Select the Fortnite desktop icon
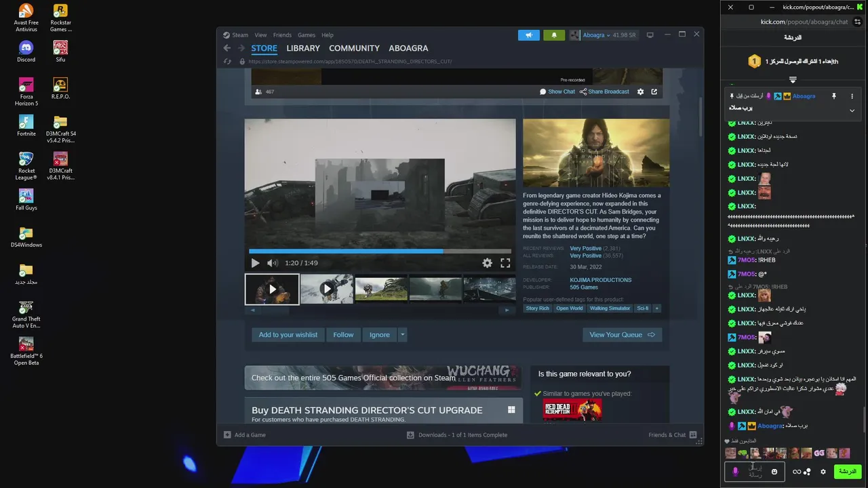This screenshot has height=488, width=868. click(26, 125)
